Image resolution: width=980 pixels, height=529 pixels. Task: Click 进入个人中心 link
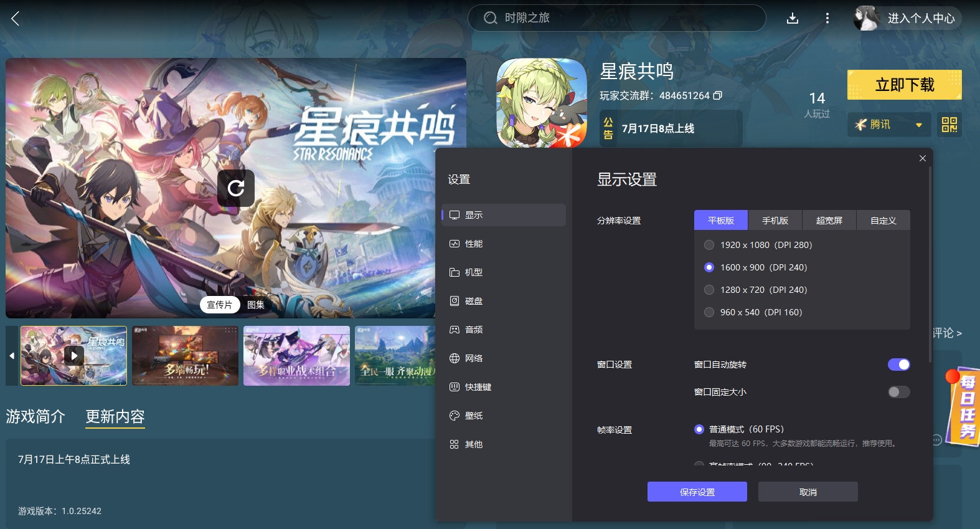click(x=921, y=19)
